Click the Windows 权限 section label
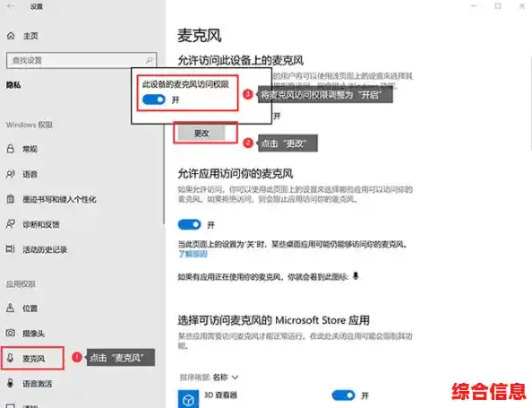532x408 pixels. pyautogui.click(x=30, y=125)
